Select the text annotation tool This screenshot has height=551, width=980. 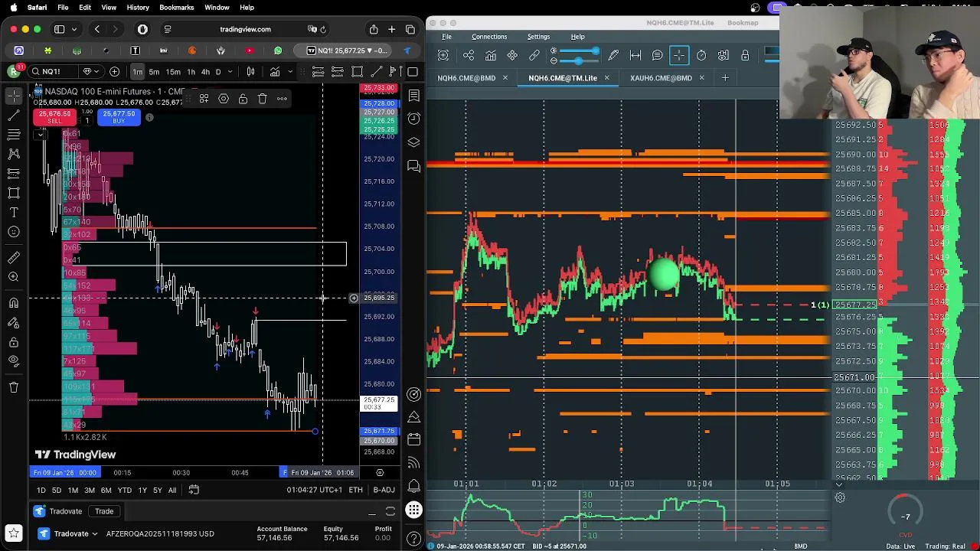point(14,212)
